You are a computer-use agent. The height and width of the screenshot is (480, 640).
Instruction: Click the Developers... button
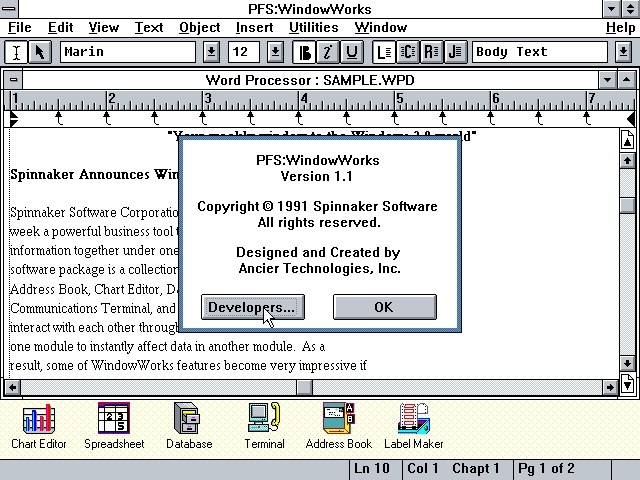click(x=252, y=307)
